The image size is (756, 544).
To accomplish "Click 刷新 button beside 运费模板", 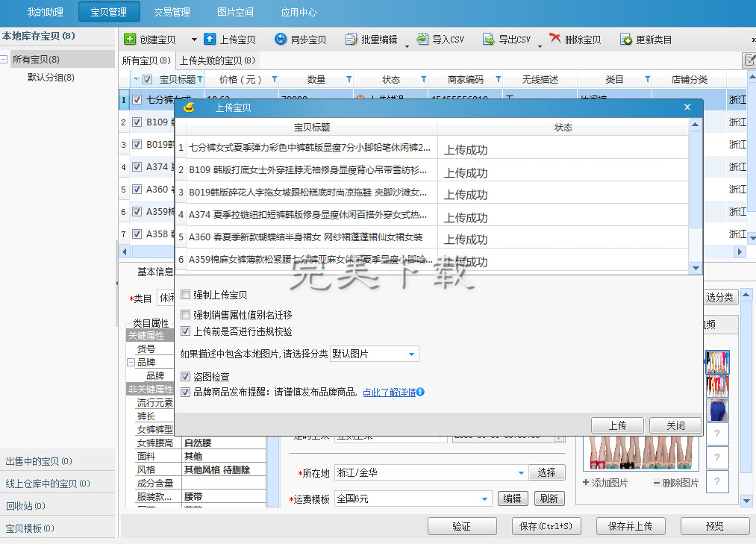I will [549, 498].
